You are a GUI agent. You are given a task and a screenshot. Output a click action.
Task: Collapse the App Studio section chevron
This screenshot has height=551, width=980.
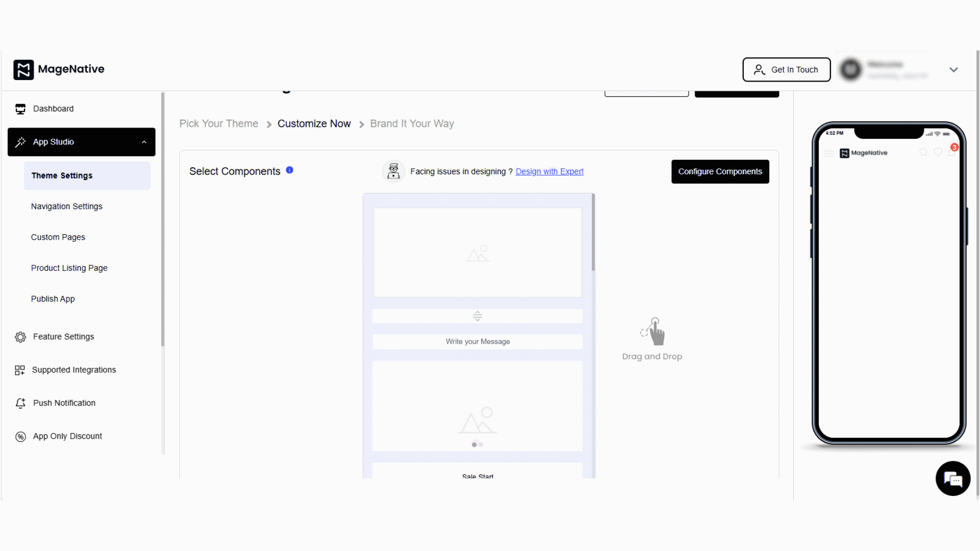pyautogui.click(x=144, y=142)
